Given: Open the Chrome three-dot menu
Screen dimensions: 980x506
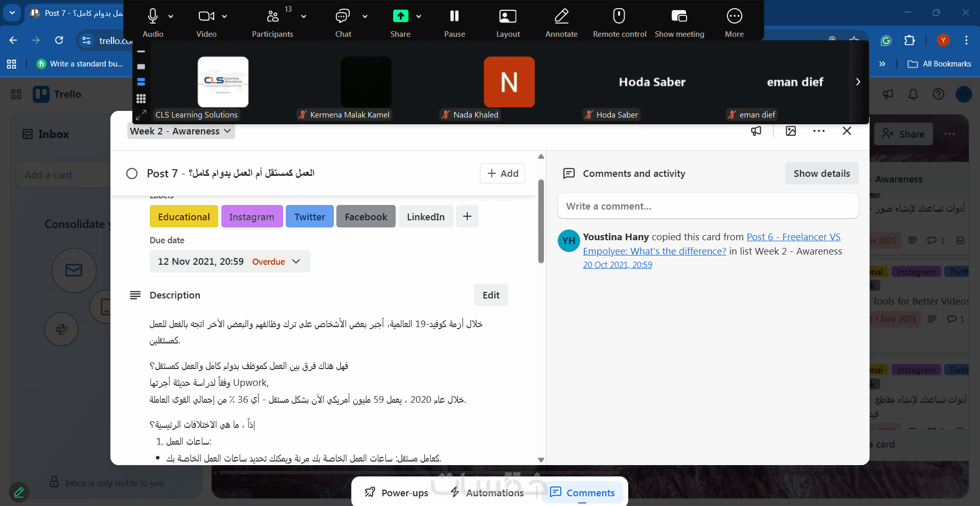Looking at the screenshot, I should pyautogui.click(x=966, y=40).
